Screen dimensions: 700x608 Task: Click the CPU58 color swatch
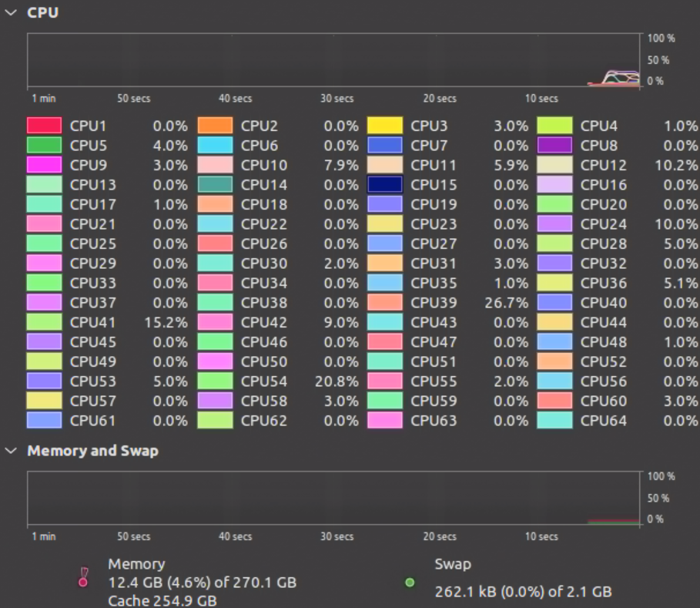[x=215, y=401]
